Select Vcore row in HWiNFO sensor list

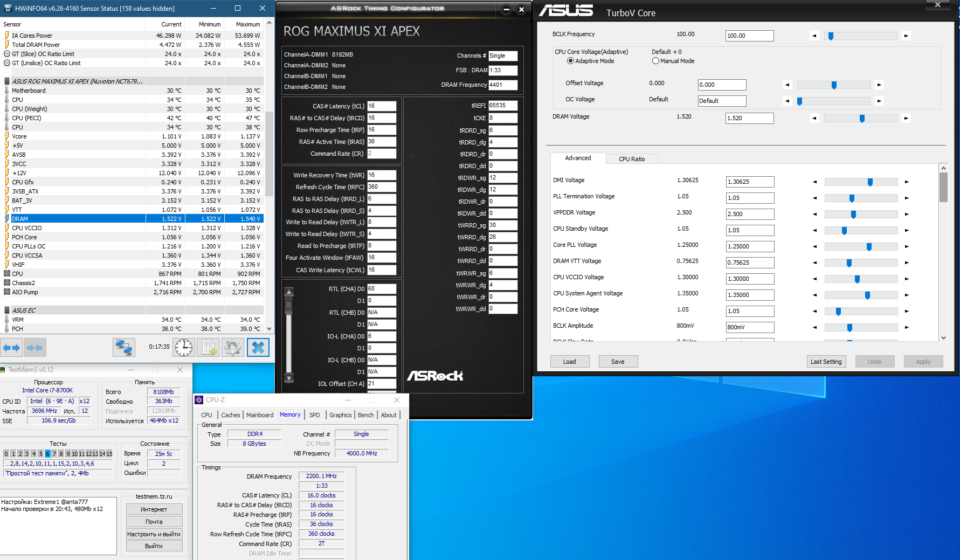132,136
